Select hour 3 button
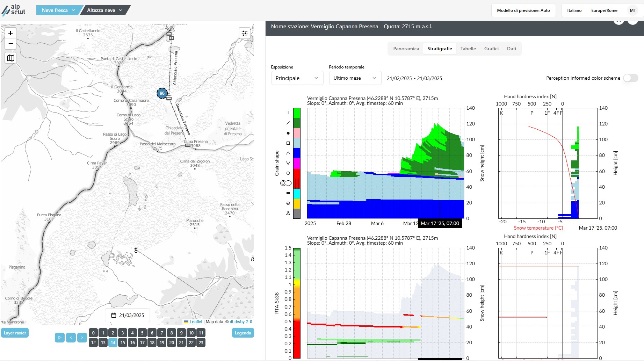 pos(123,333)
